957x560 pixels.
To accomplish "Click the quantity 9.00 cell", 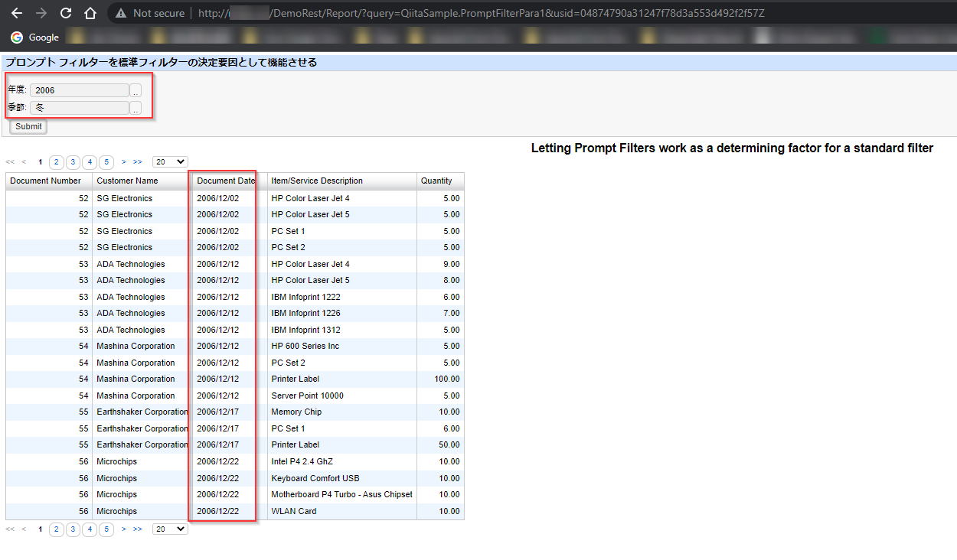I will (440, 264).
